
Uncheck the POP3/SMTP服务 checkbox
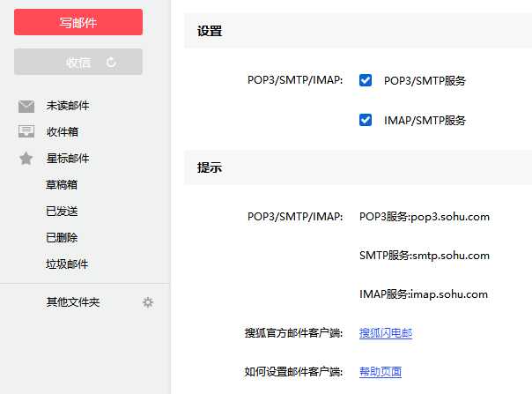pos(366,80)
